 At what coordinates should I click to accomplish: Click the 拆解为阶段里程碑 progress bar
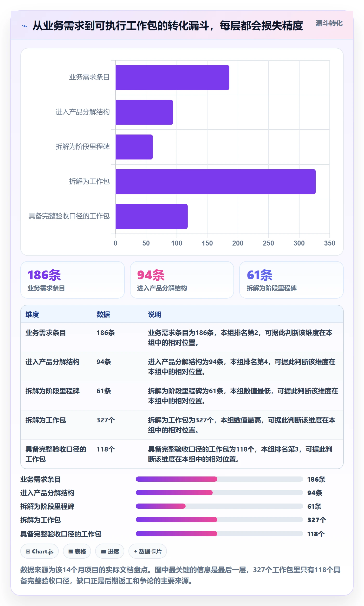coord(219,506)
